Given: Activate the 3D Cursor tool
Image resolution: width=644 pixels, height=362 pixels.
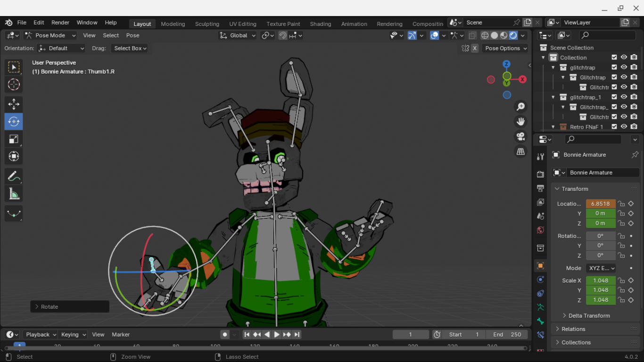Looking at the screenshot, I should [14, 85].
